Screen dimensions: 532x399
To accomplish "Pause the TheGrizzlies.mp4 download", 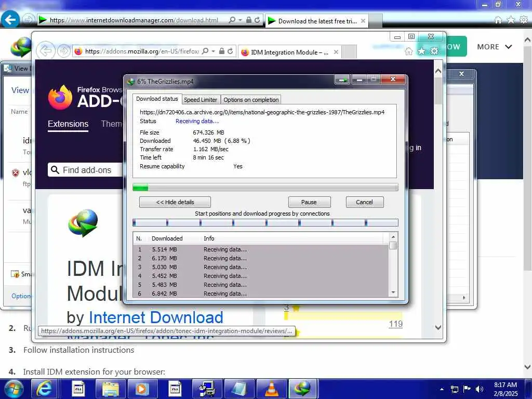I will pos(309,202).
